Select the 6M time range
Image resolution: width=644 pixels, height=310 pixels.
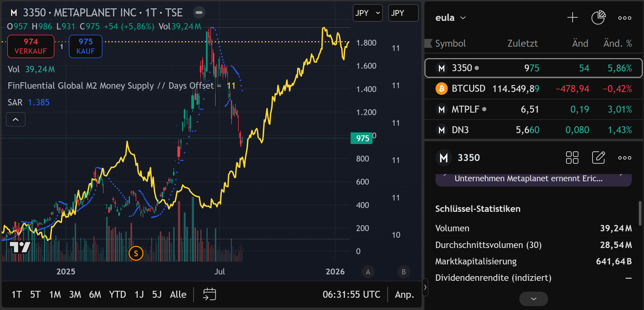95,294
